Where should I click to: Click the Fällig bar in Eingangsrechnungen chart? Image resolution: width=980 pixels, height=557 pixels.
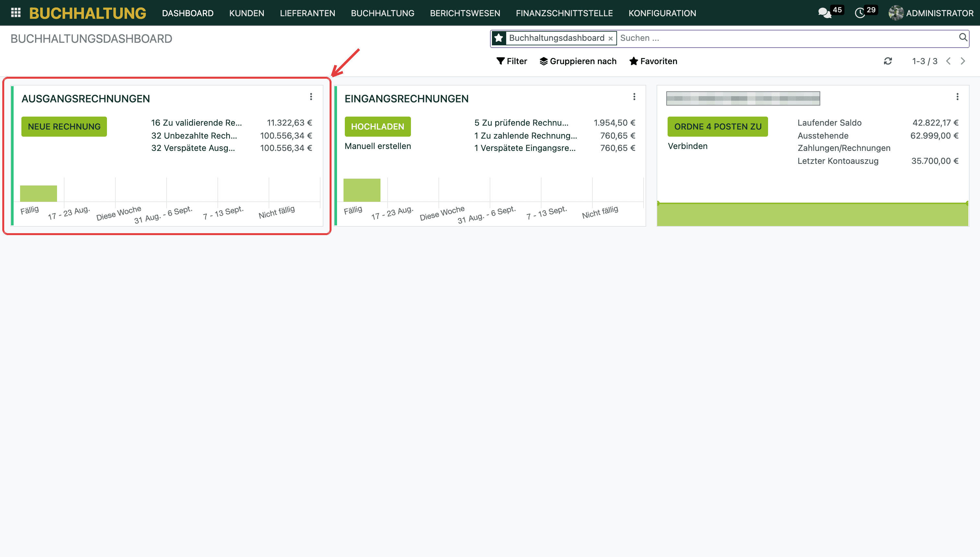pos(362,190)
